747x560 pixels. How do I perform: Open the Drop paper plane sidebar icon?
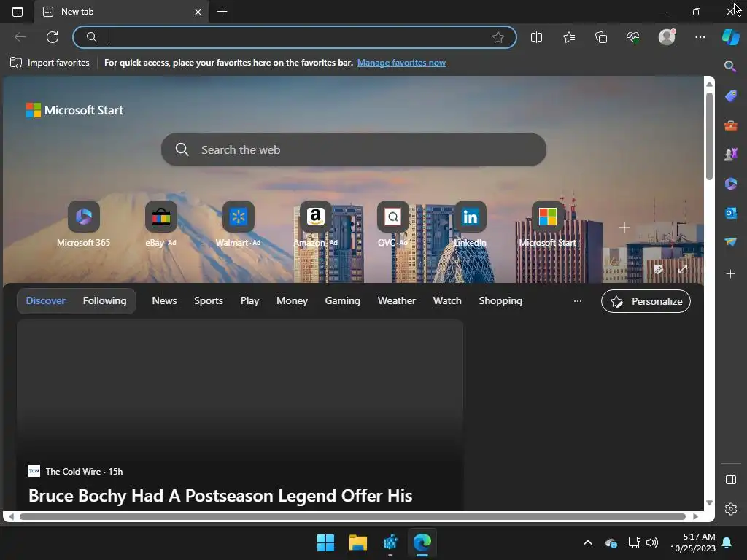730,242
